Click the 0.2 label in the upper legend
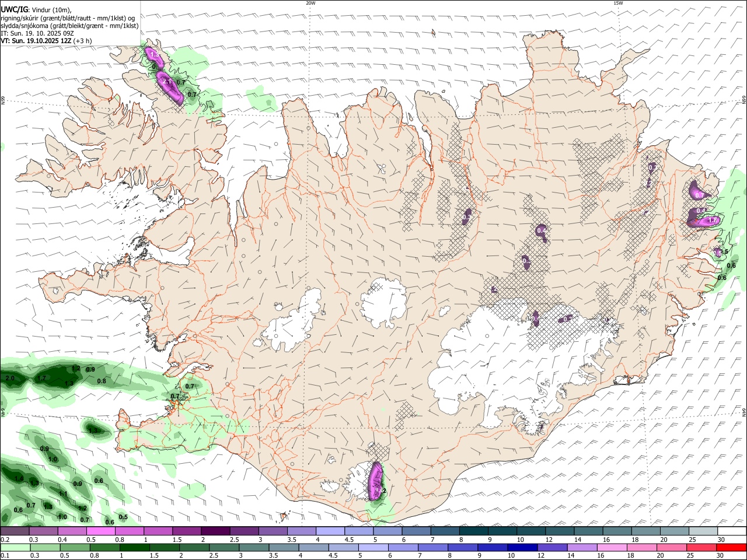 point(4,540)
